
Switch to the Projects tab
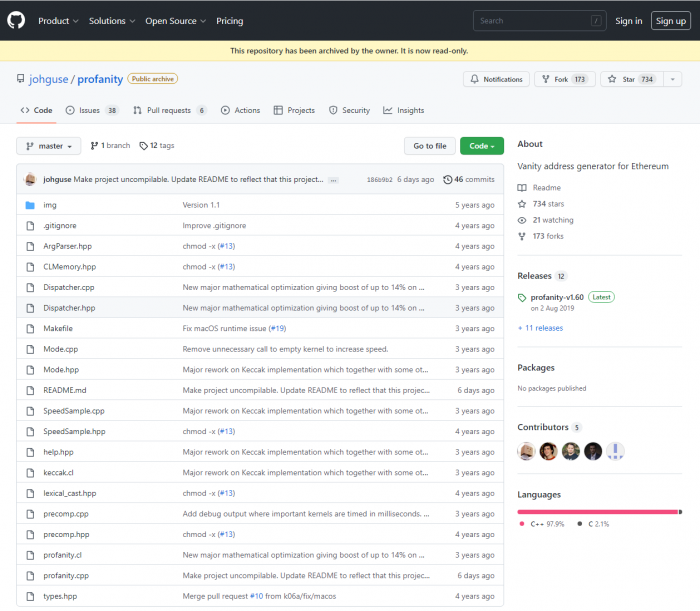click(294, 110)
